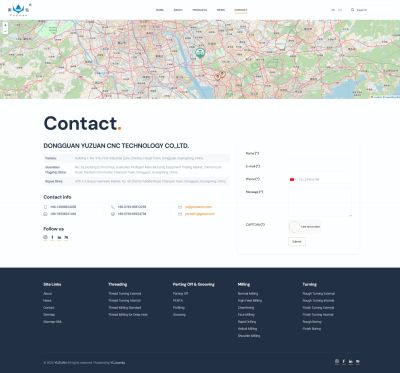This screenshot has width=400, height=373.
Task: Click inside the Message text area
Action: click(x=319, y=203)
